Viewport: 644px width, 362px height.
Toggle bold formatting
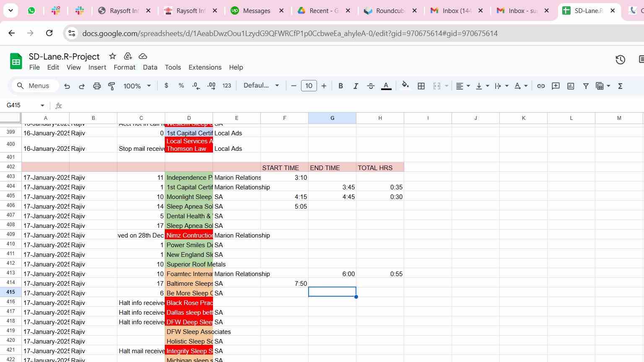coord(340,86)
